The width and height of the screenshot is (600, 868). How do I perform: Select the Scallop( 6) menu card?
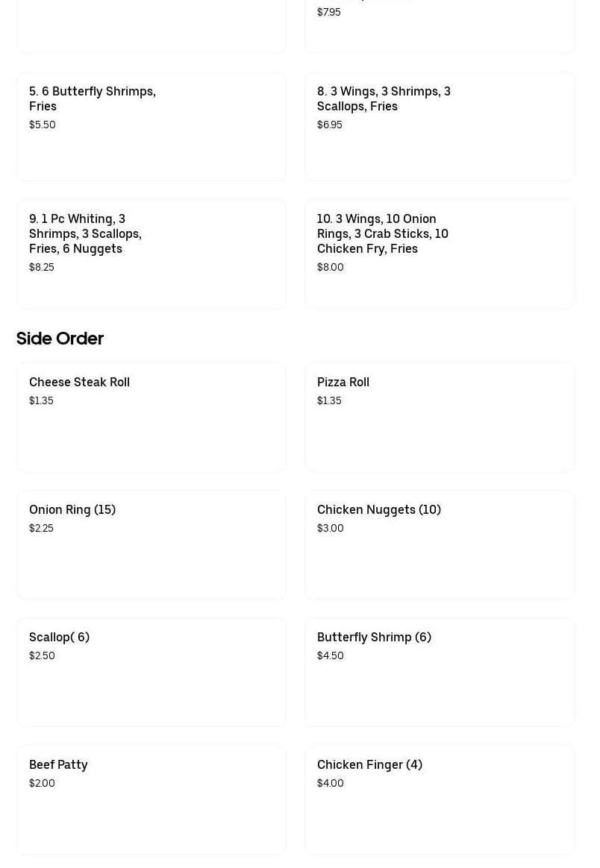[x=151, y=672]
